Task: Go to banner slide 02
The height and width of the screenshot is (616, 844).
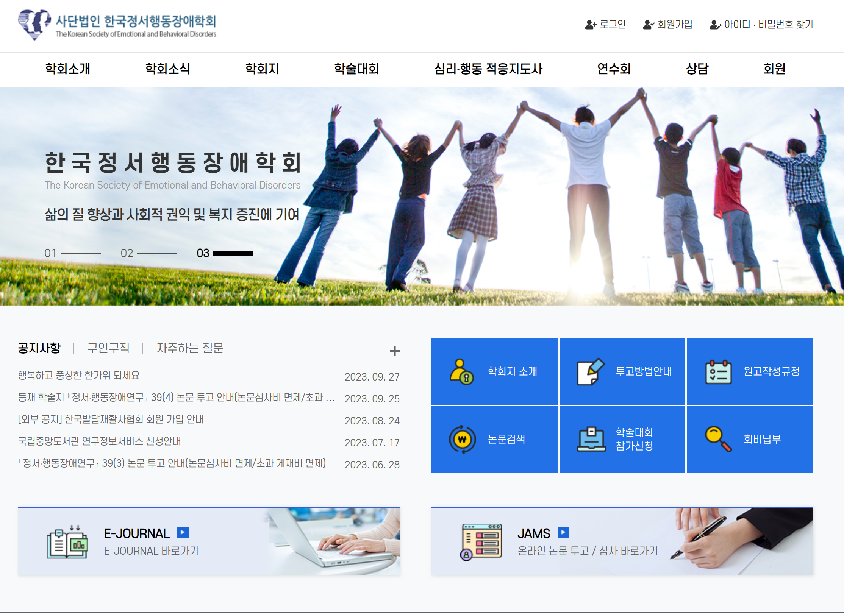Action: (x=148, y=253)
